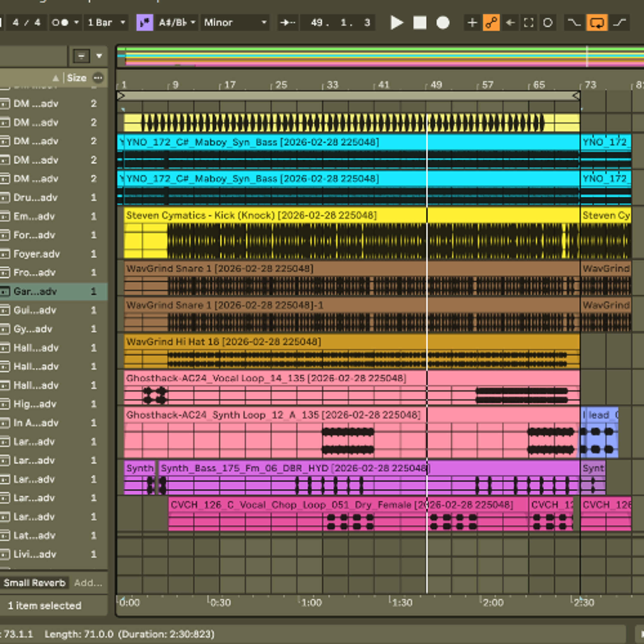The height and width of the screenshot is (644, 644).
Task: Click the loop brace bar above tracks
Action: [x=348, y=96]
